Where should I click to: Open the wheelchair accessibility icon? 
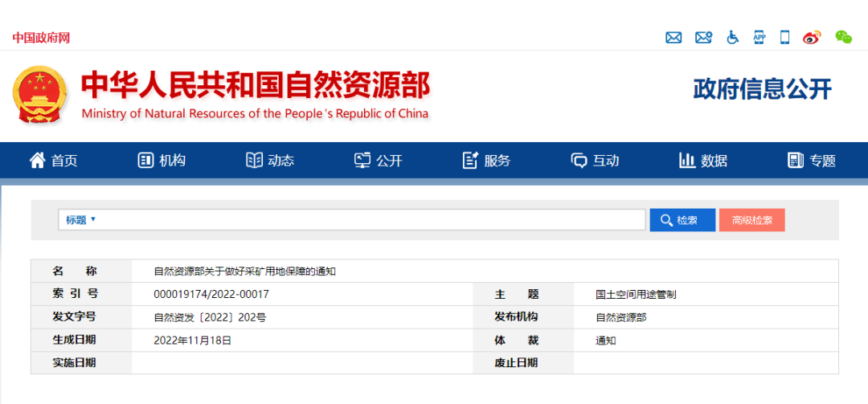pos(732,38)
